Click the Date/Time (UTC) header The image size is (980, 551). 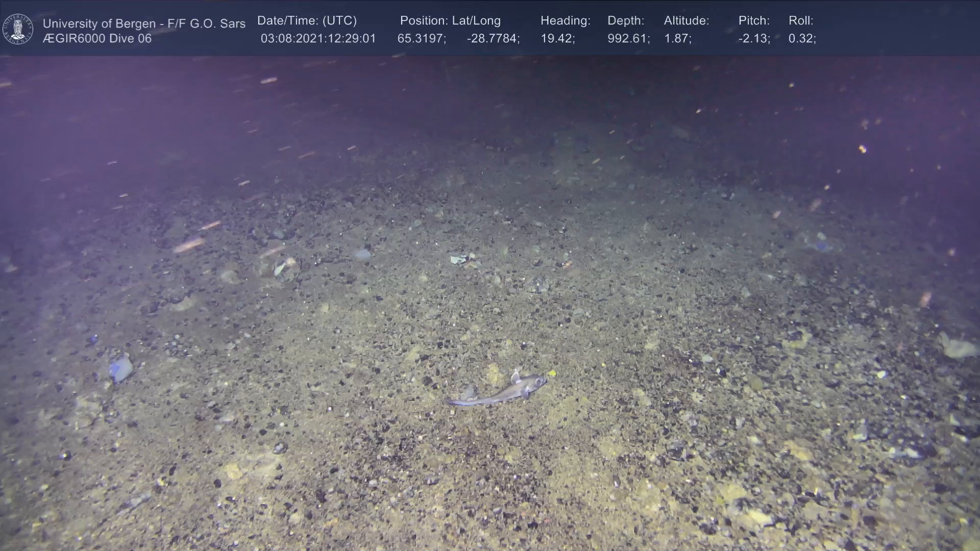click(307, 21)
